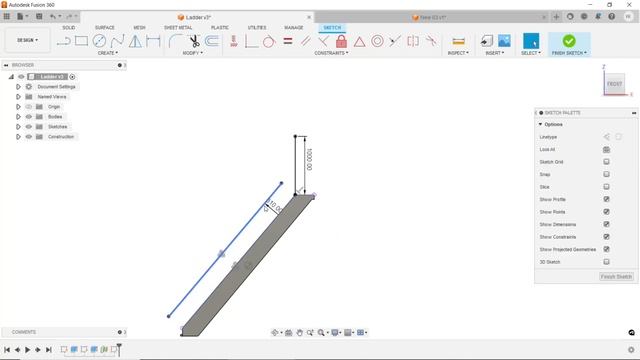Collapse the Options section in Sketch Palette
The width and height of the screenshot is (640, 360).
click(540, 124)
